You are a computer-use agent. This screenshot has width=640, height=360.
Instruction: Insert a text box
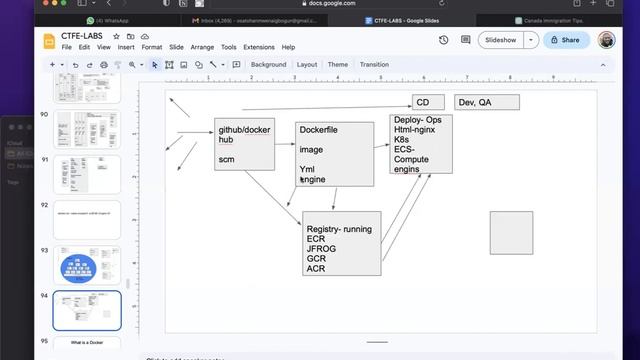click(x=169, y=64)
